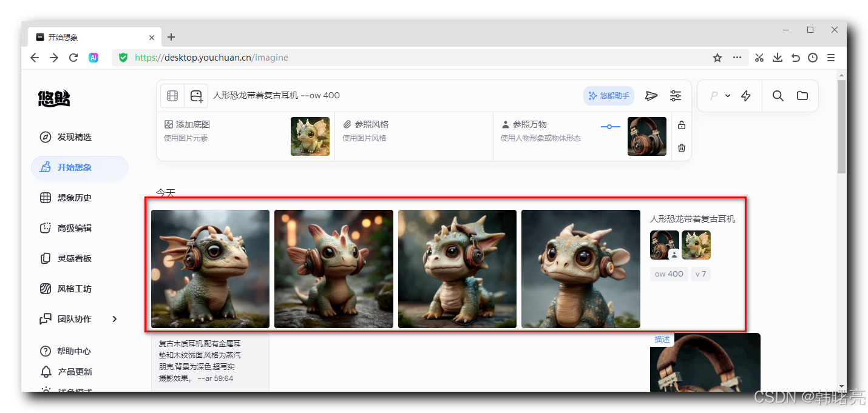Send the prompt with paper plane icon

click(x=651, y=96)
